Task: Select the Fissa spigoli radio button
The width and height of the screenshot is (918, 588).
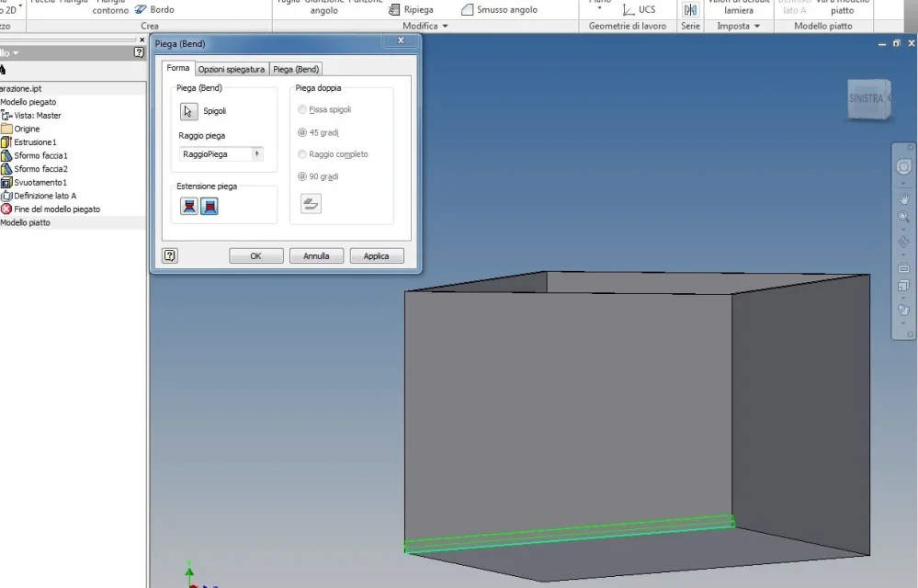Action: (302, 109)
